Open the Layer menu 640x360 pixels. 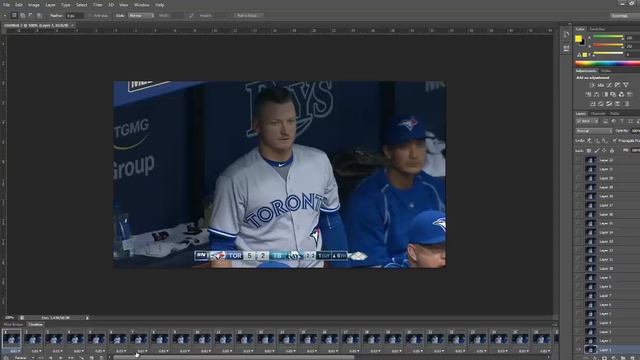click(x=50, y=5)
